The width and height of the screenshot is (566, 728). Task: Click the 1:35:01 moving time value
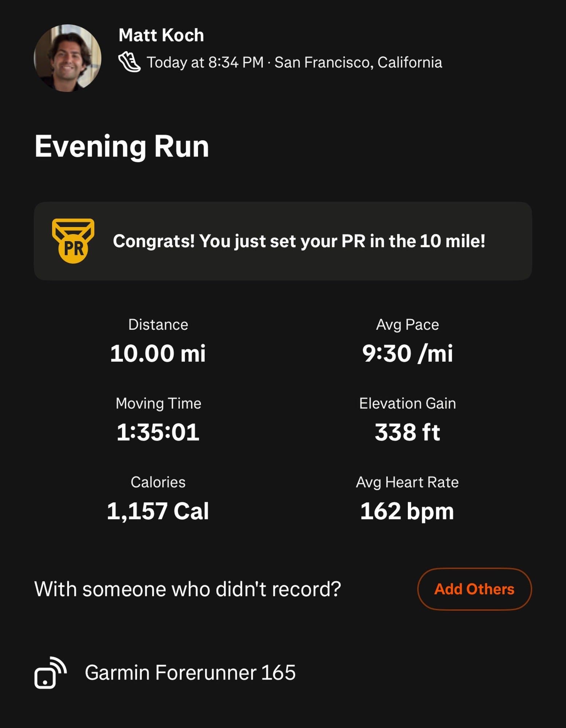(x=158, y=432)
